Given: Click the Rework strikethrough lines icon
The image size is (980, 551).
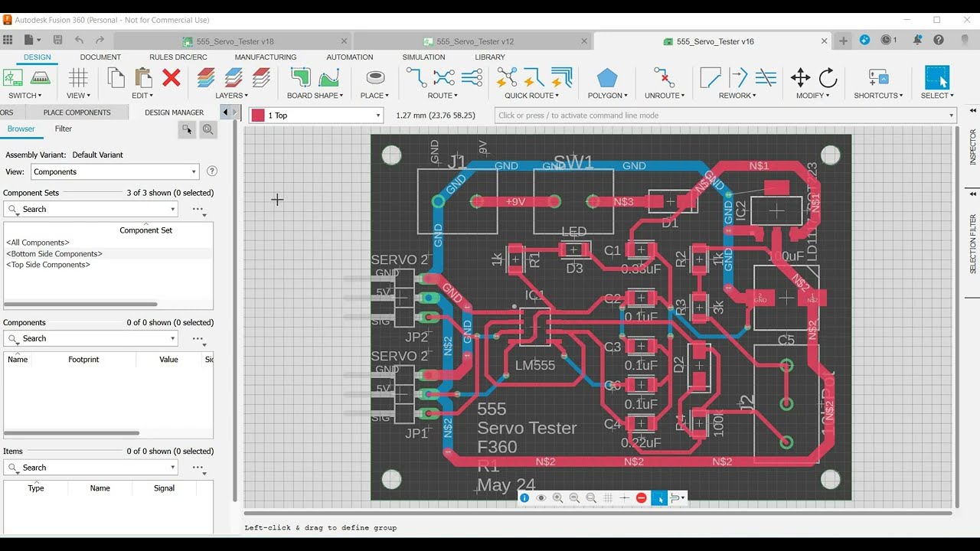Looking at the screenshot, I should pyautogui.click(x=766, y=77).
